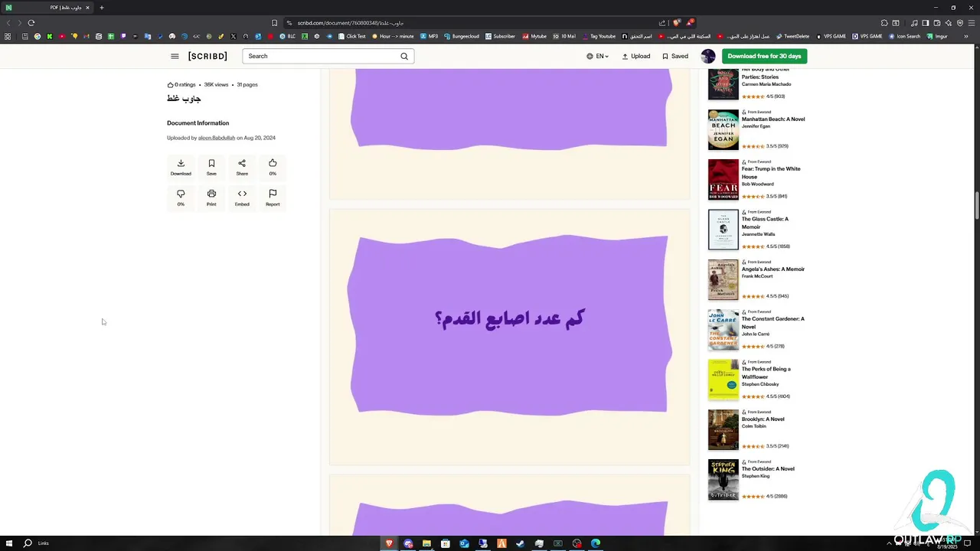The height and width of the screenshot is (551, 980).
Task: Click the Windows Start button
Action: pyautogui.click(x=9, y=543)
